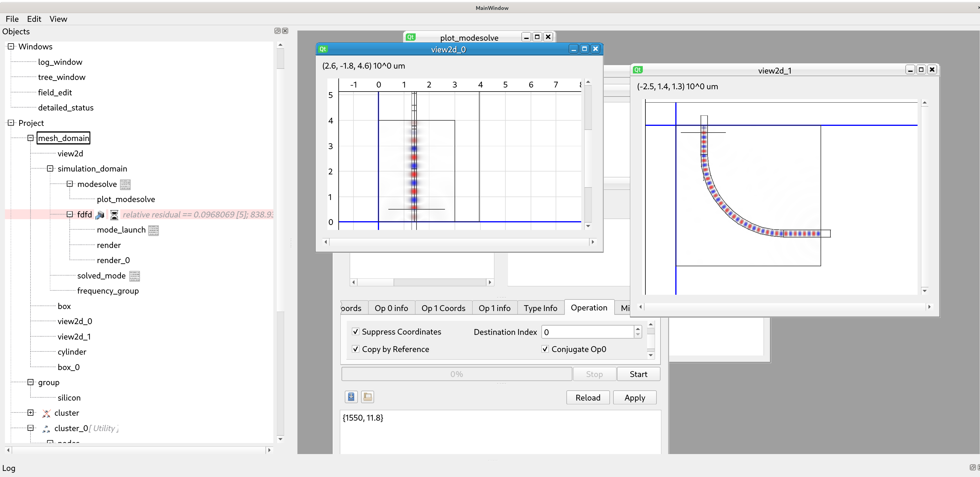
Task: Toggle the Copy by Reference checkbox
Action: 356,349
